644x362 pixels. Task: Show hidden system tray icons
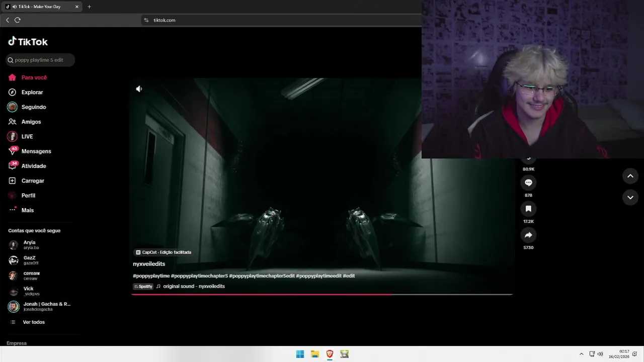pos(582,354)
